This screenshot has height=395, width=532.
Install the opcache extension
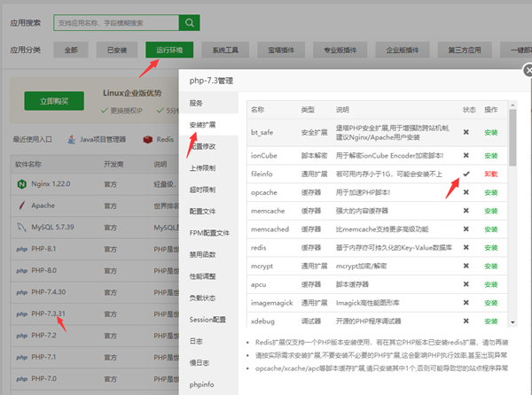[491, 192]
